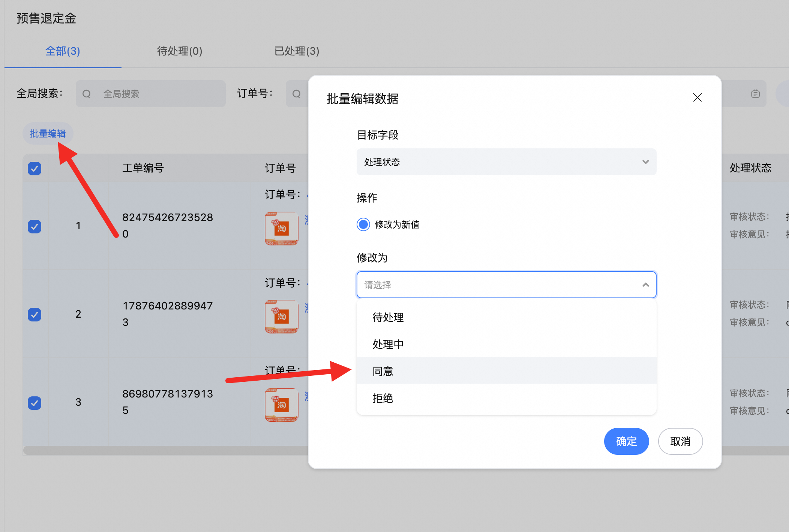Click the global search magnifier icon
This screenshot has width=789, height=532.
[x=87, y=94]
